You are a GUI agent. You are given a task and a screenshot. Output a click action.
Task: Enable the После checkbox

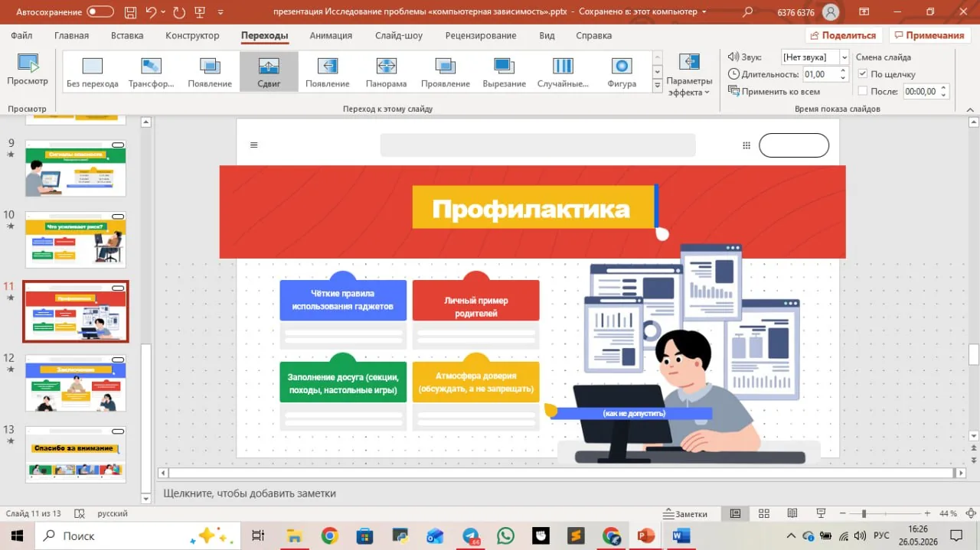(x=863, y=91)
